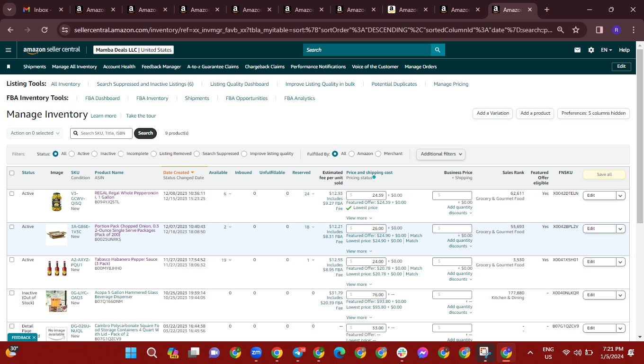This screenshot has width=644, height=364.
Task: Click the info icon beside Pricing status
Action: click(374, 177)
